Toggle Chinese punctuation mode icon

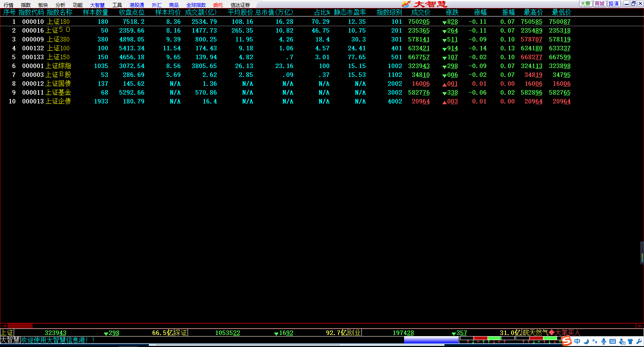(x=595, y=342)
